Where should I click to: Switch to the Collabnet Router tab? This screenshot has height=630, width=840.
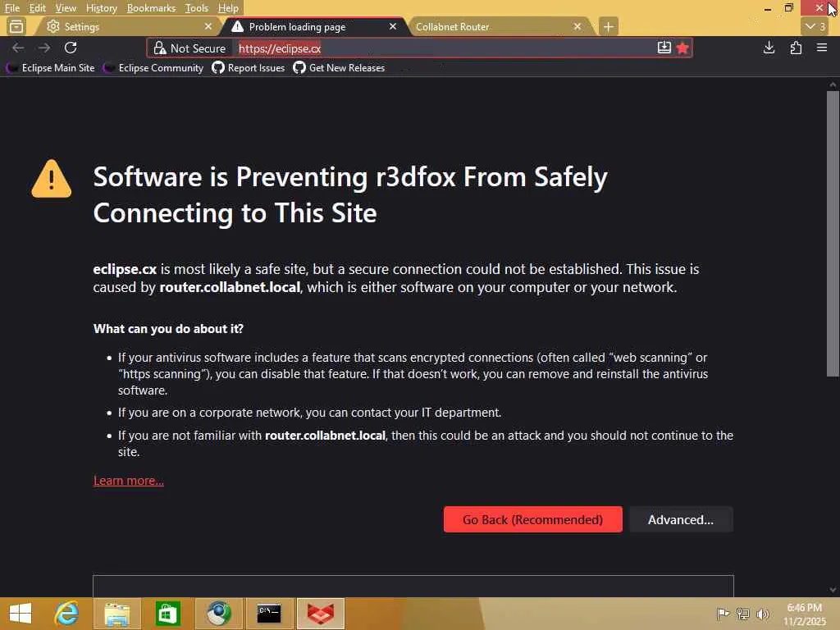(x=498, y=26)
